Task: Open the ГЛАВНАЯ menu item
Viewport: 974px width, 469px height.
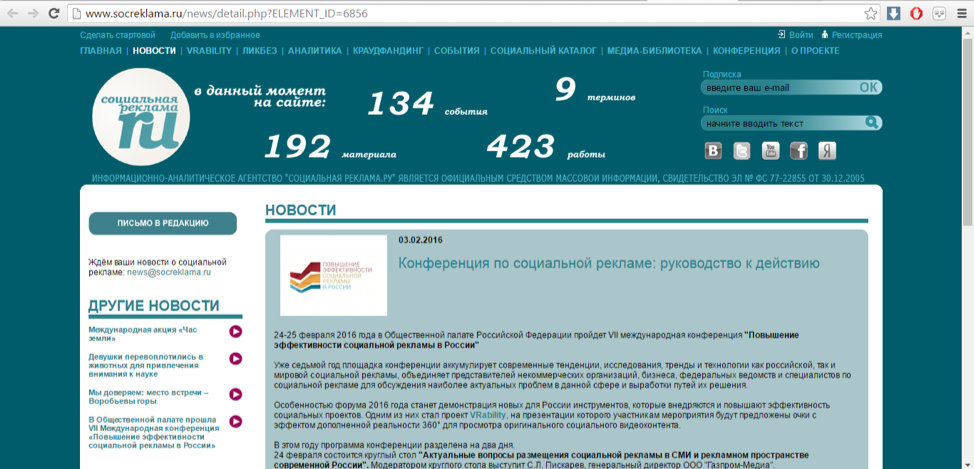Action: point(101,51)
